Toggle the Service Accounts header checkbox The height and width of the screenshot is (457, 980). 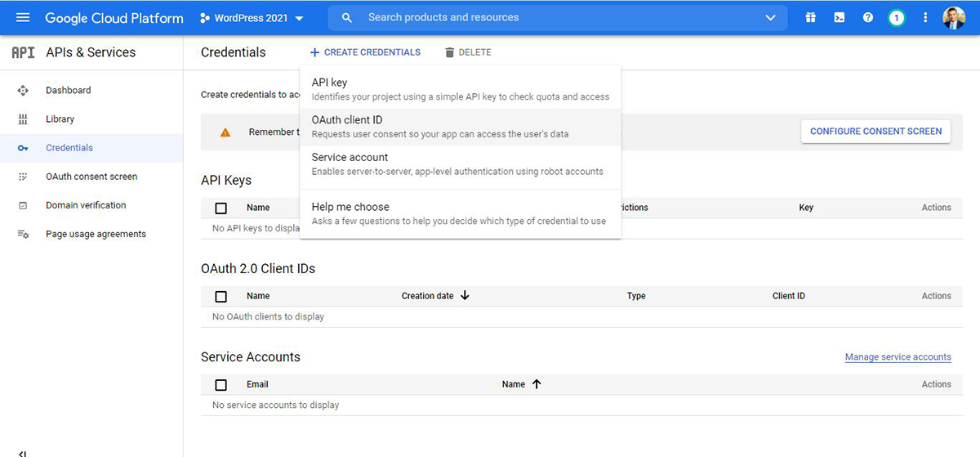220,384
